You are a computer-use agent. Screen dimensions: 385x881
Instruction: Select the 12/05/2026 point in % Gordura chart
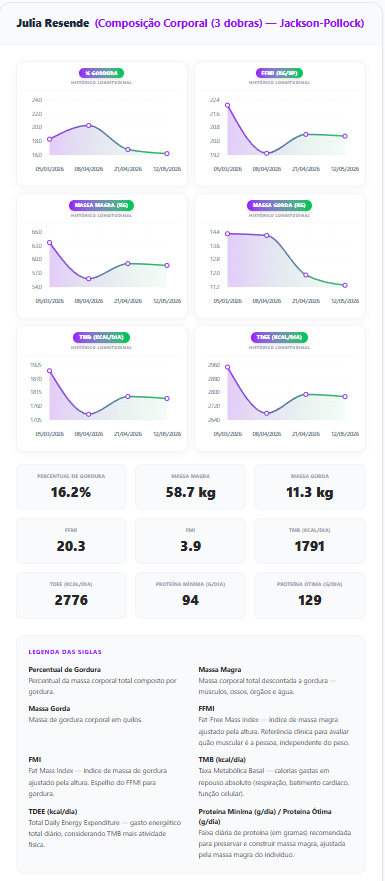[x=167, y=153]
